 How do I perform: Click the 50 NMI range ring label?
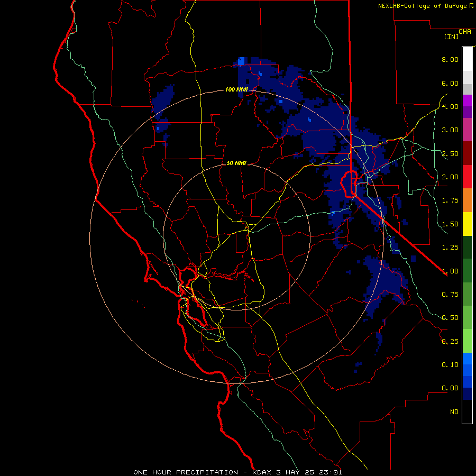tap(236, 163)
